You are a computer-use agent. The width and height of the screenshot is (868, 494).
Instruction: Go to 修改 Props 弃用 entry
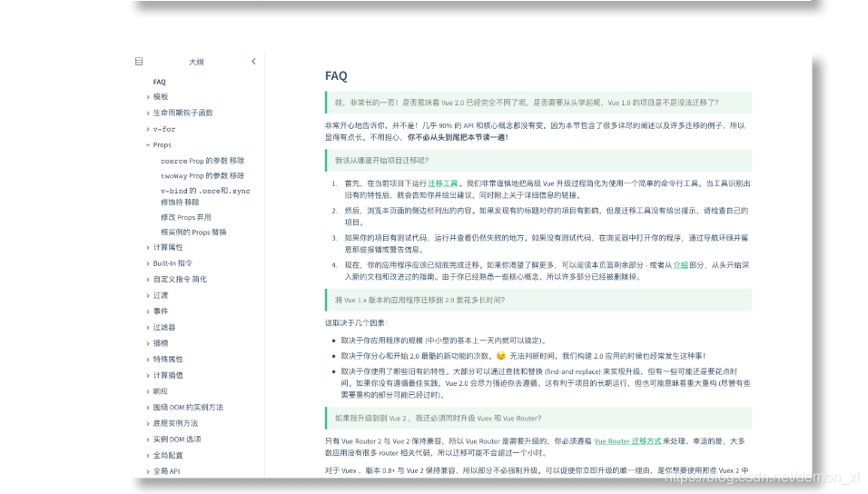point(185,217)
